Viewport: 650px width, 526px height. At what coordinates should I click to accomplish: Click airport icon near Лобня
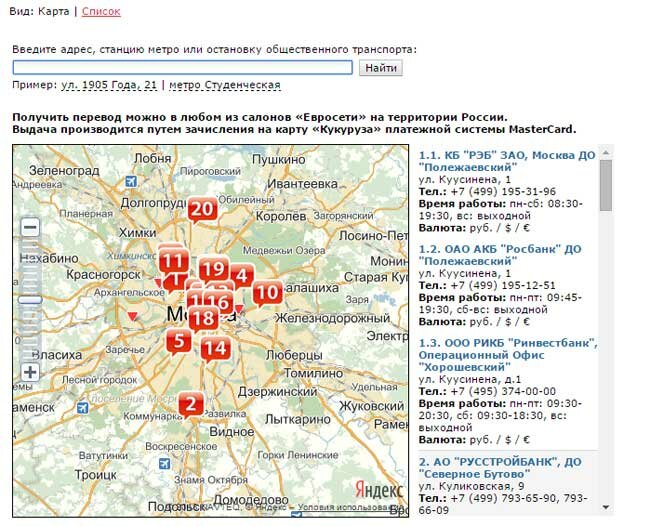click(131, 181)
